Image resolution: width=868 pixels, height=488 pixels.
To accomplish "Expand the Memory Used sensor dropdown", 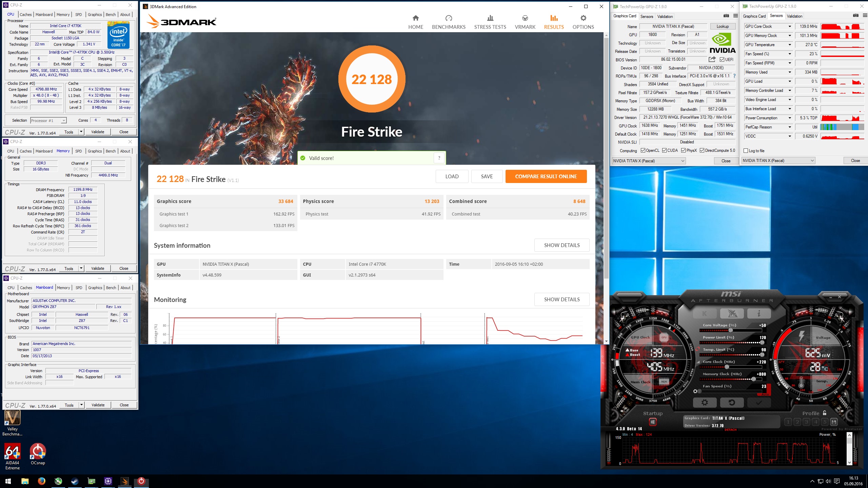I will point(790,72).
